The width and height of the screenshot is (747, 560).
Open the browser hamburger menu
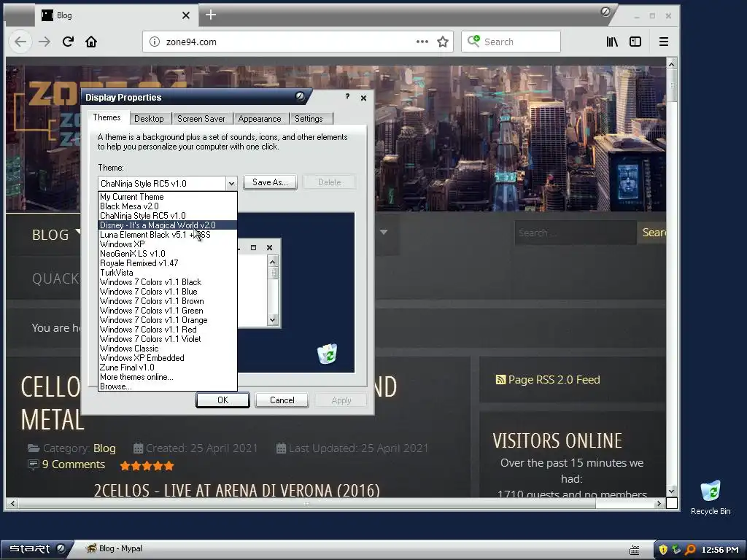pos(664,42)
